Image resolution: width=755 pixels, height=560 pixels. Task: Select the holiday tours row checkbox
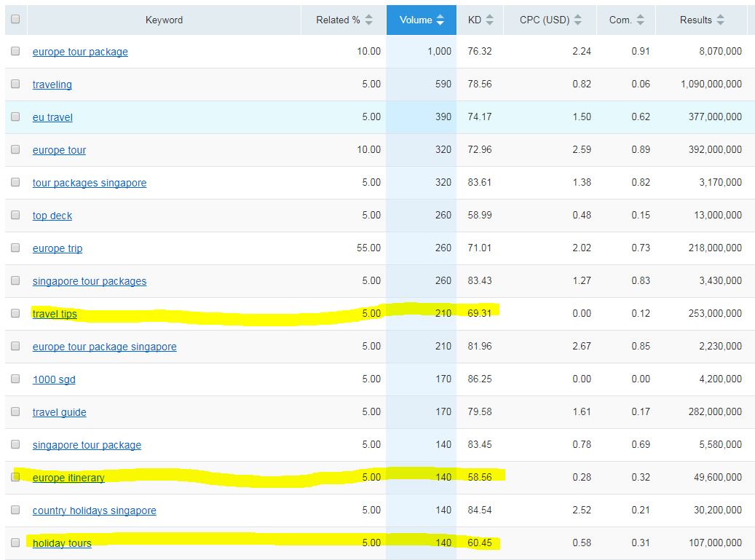pos(15,543)
